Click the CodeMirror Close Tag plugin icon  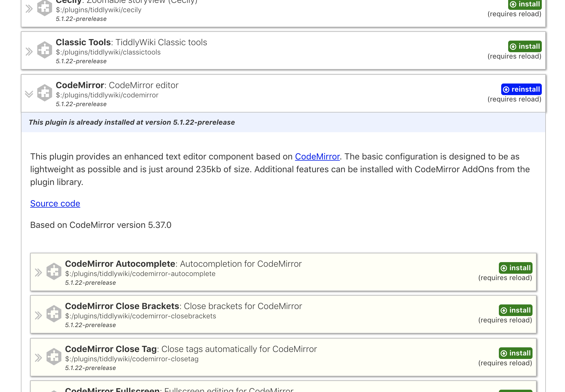[54, 357]
